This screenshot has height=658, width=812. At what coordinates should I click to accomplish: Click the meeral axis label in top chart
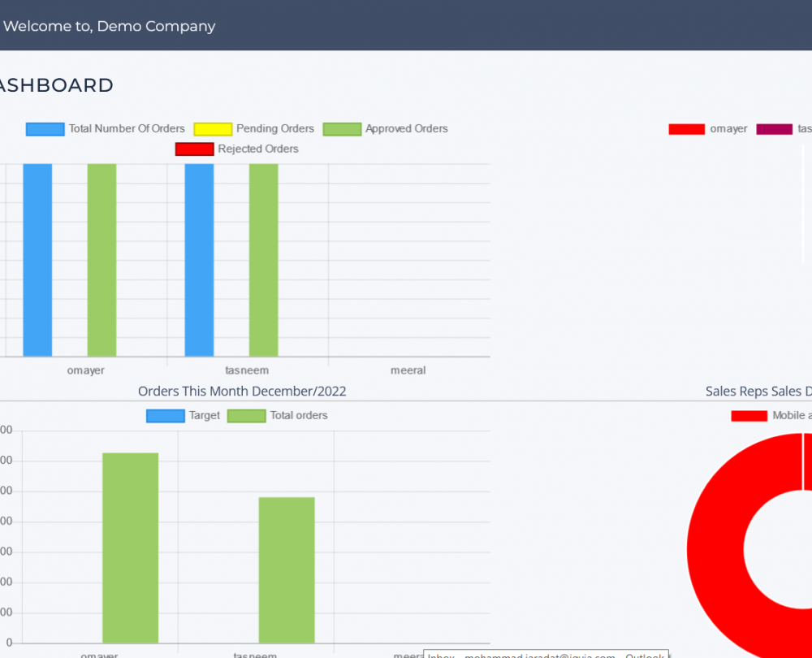408,370
